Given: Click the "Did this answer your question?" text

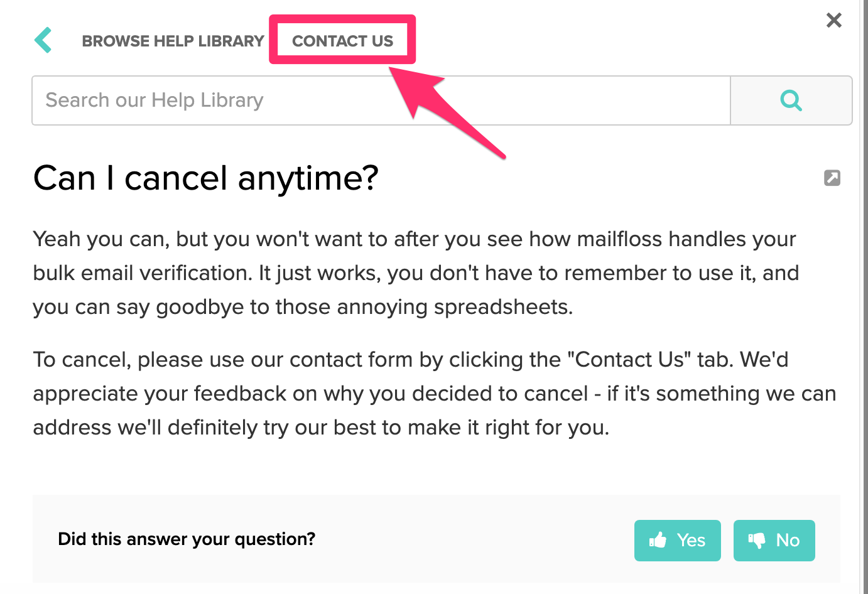Looking at the screenshot, I should pyautogui.click(x=187, y=539).
